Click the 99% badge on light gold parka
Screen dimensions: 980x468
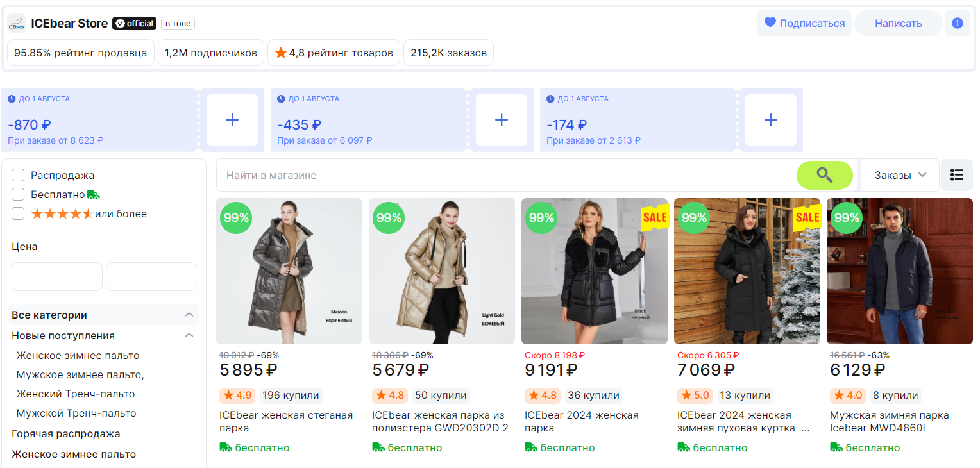[x=389, y=218]
